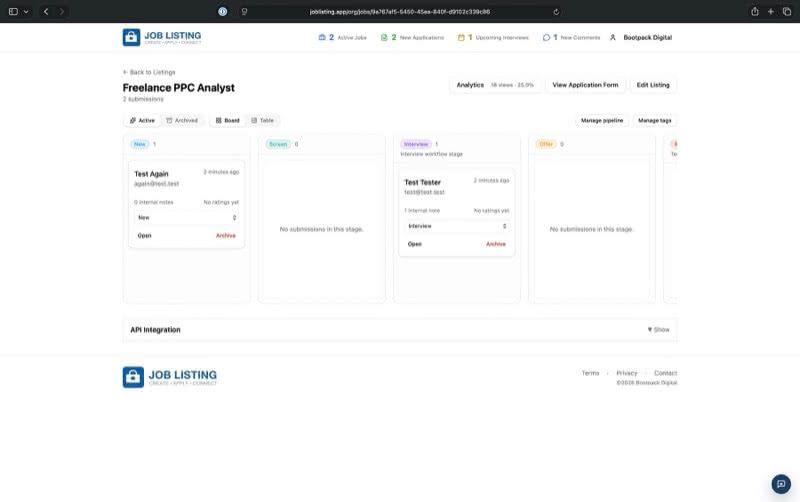The width and height of the screenshot is (800, 502).
Task: Select the Table view
Action: point(263,120)
